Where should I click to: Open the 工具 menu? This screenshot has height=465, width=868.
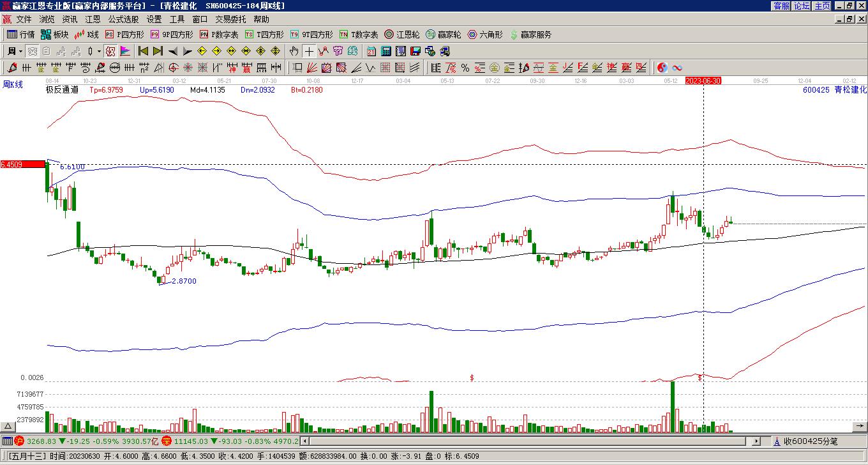tap(177, 19)
